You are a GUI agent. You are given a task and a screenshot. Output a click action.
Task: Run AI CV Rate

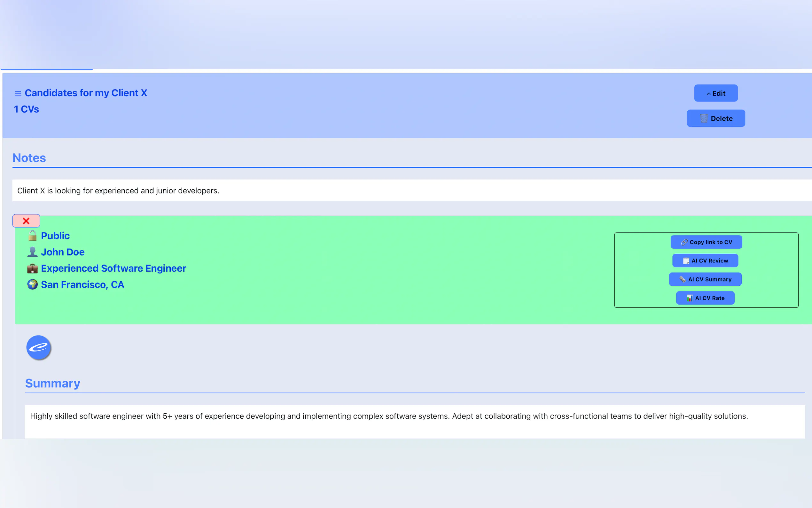[705, 298]
